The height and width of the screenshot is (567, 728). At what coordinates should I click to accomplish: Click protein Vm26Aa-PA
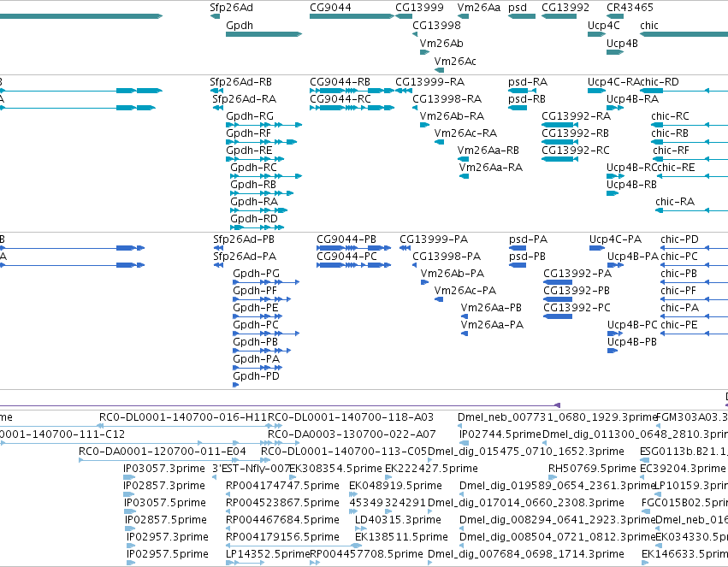click(492, 325)
